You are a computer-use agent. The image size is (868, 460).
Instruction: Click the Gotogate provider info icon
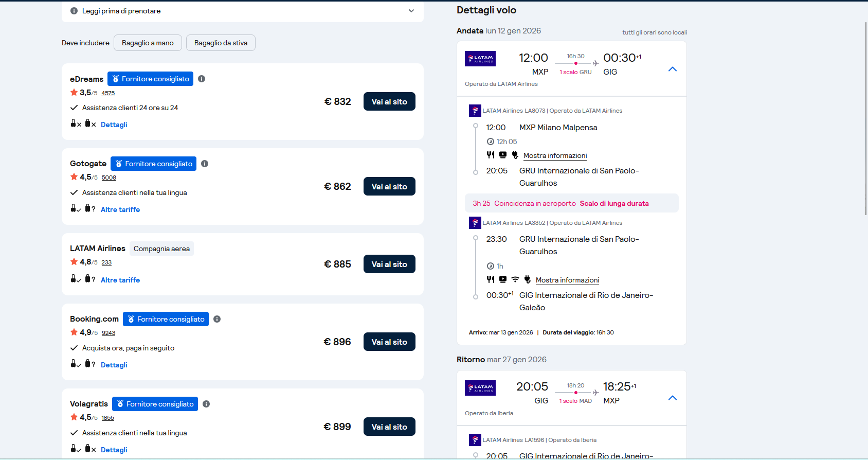[x=205, y=164]
